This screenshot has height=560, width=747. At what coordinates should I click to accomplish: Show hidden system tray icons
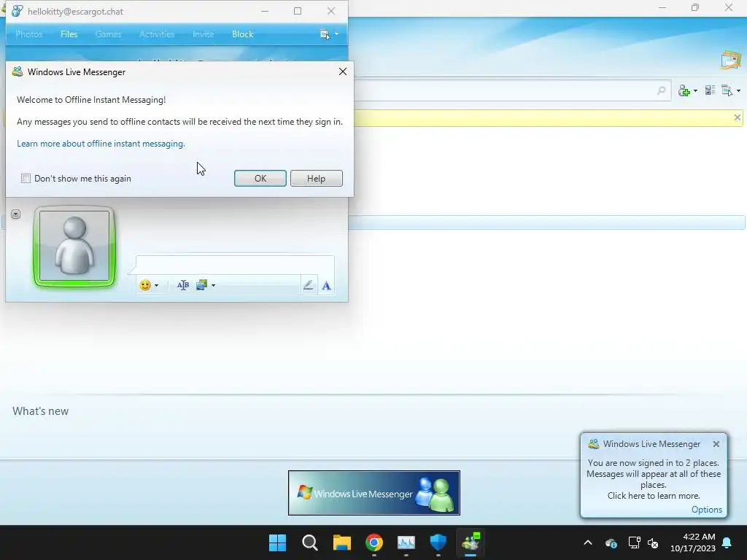pyautogui.click(x=588, y=542)
